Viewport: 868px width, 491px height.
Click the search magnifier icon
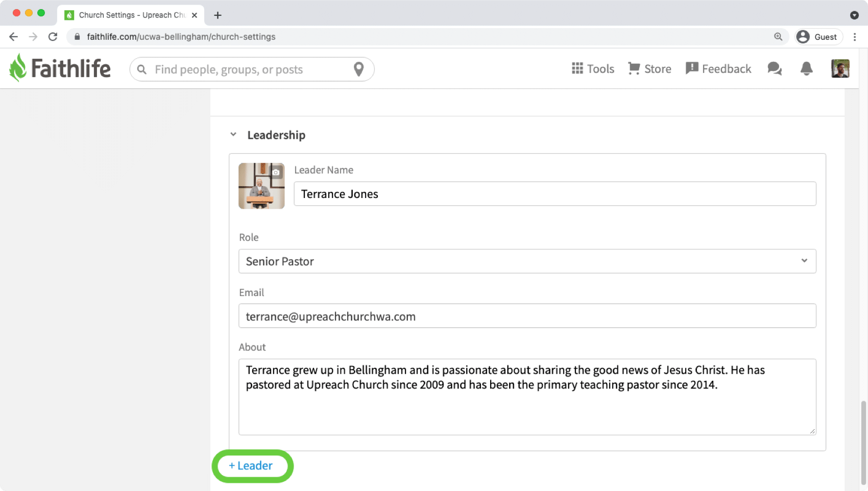click(142, 69)
